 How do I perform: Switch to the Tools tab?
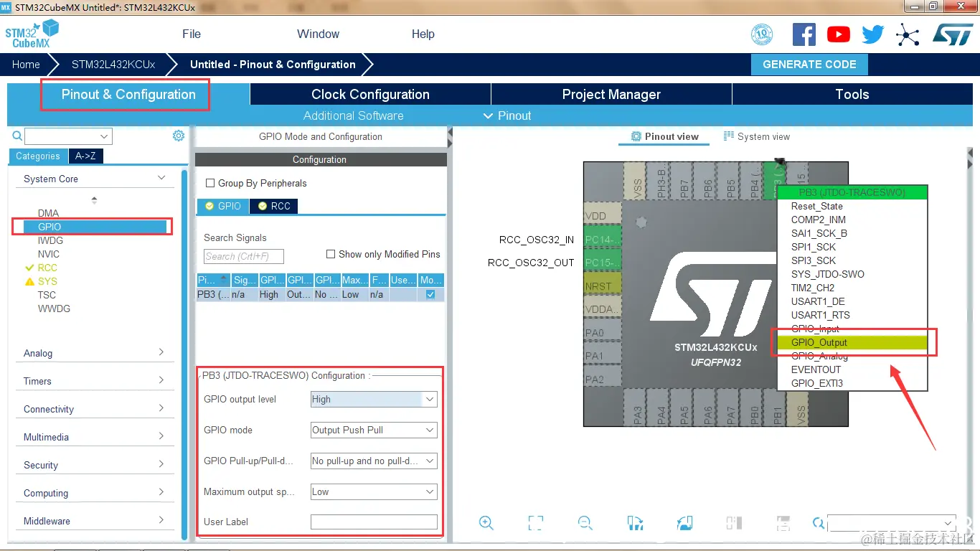coord(852,94)
